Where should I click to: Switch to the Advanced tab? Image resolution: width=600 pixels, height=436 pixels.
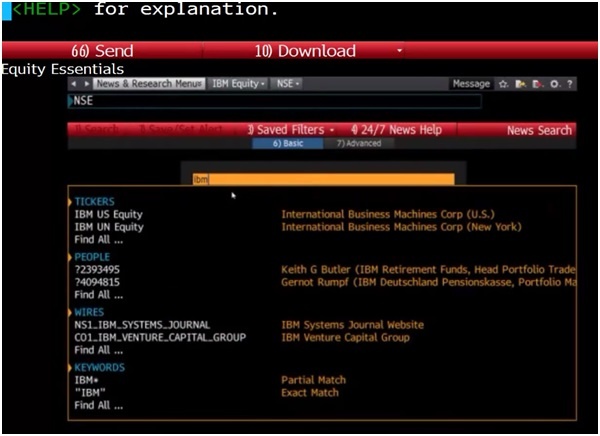pyautogui.click(x=359, y=144)
